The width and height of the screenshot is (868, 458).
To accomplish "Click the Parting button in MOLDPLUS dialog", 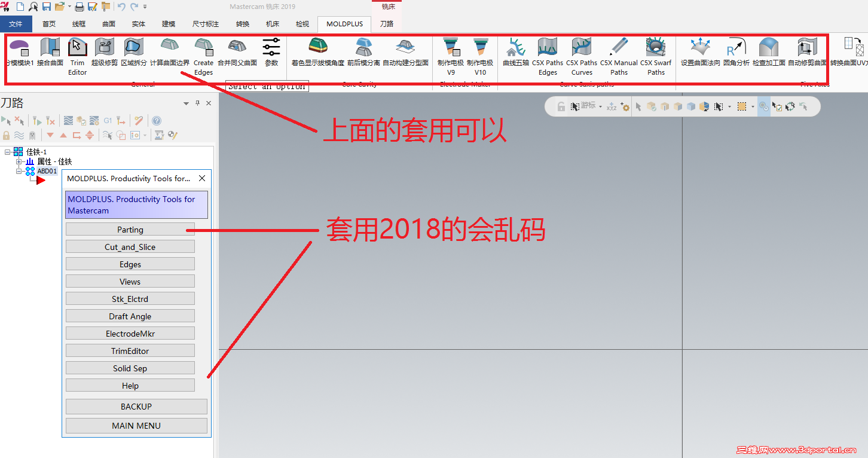I will [130, 230].
